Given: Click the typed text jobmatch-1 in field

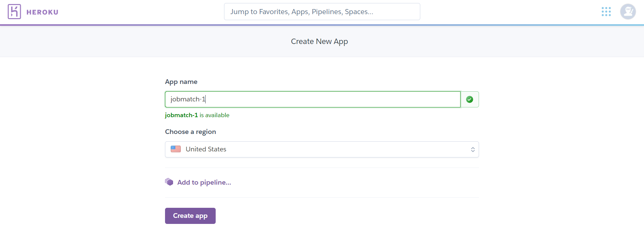Looking at the screenshot, I should [x=187, y=99].
